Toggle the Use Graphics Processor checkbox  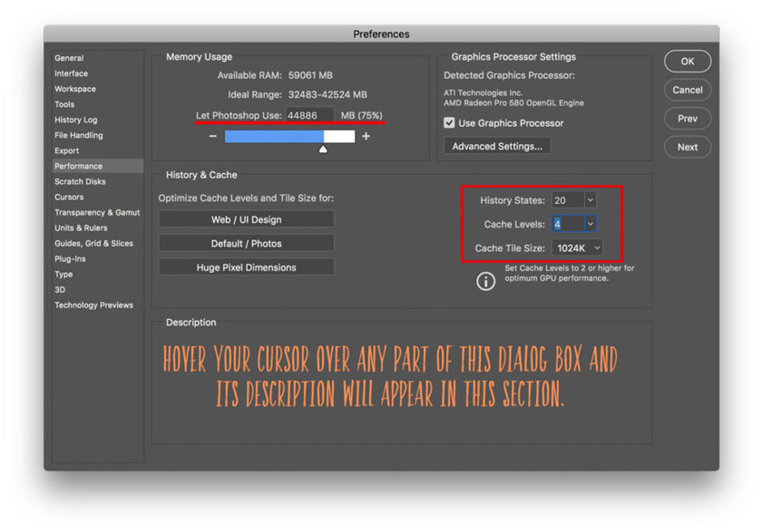[x=449, y=123]
